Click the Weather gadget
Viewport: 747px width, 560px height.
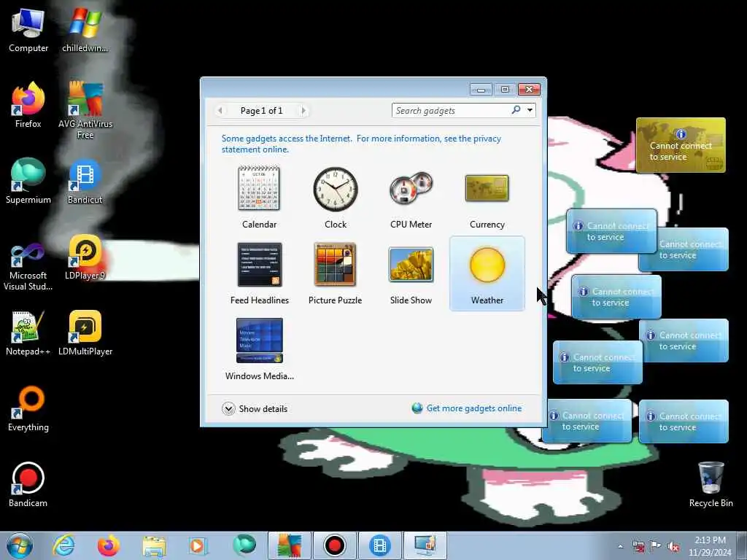(x=487, y=273)
